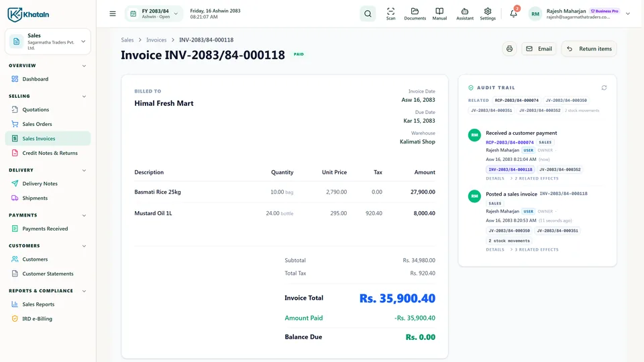Collapse the Payments section
This screenshot has height=362, width=644.
point(84,215)
